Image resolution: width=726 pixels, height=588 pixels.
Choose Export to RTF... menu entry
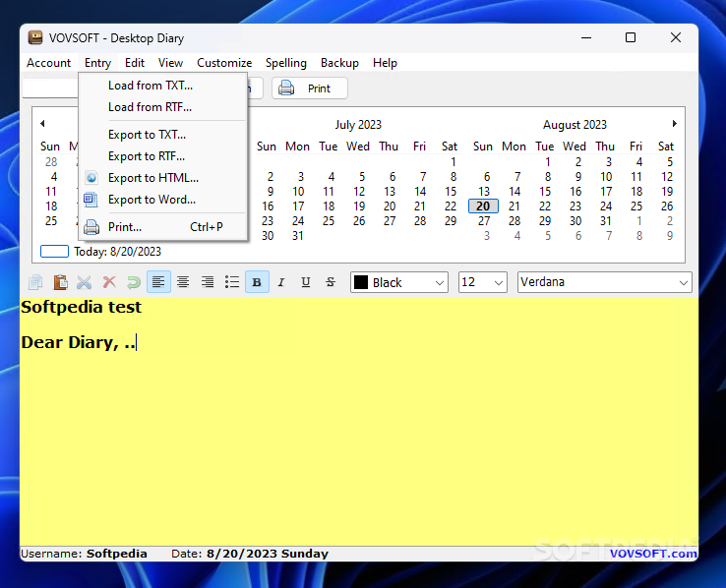point(162,156)
